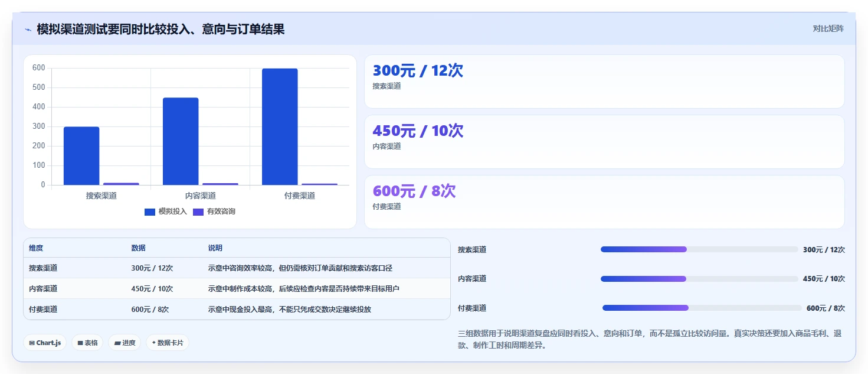The width and height of the screenshot is (868, 374).
Task: Toggle the 有效咨询 legend item
Action: click(x=214, y=212)
